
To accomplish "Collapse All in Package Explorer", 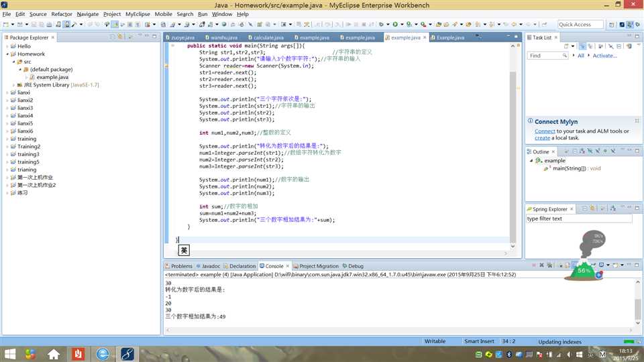I will click(x=113, y=37).
